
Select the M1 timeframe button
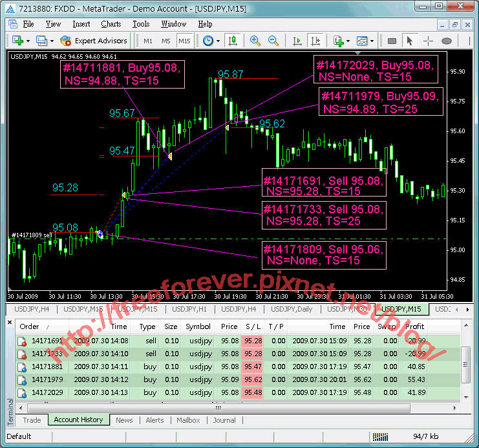148,41
